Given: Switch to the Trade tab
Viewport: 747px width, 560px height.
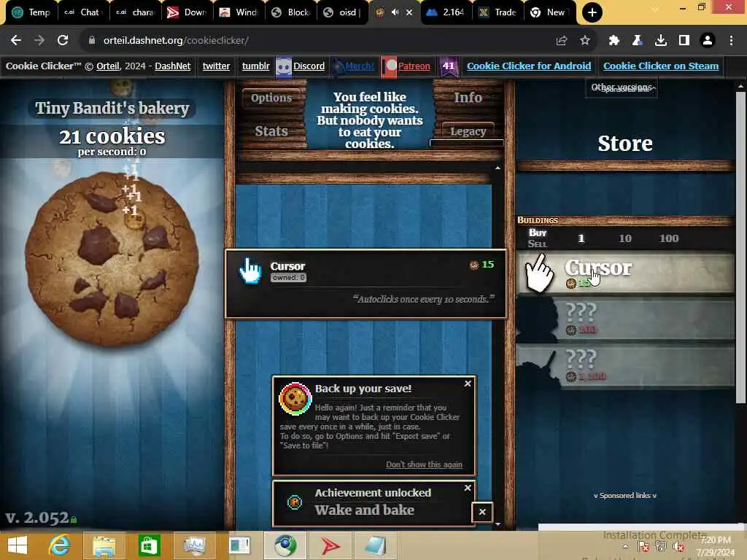Looking at the screenshot, I should click(498, 12).
